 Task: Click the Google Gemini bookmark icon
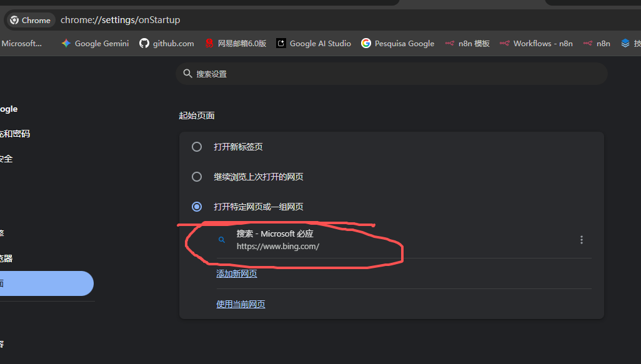[66, 43]
